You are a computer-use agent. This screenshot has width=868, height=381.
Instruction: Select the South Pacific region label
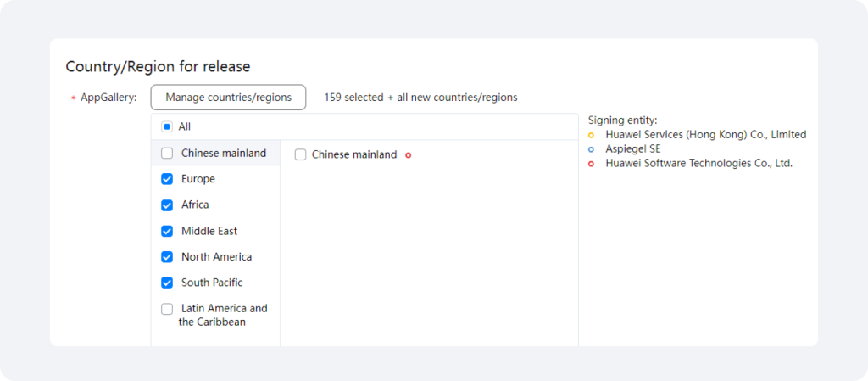(x=212, y=283)
